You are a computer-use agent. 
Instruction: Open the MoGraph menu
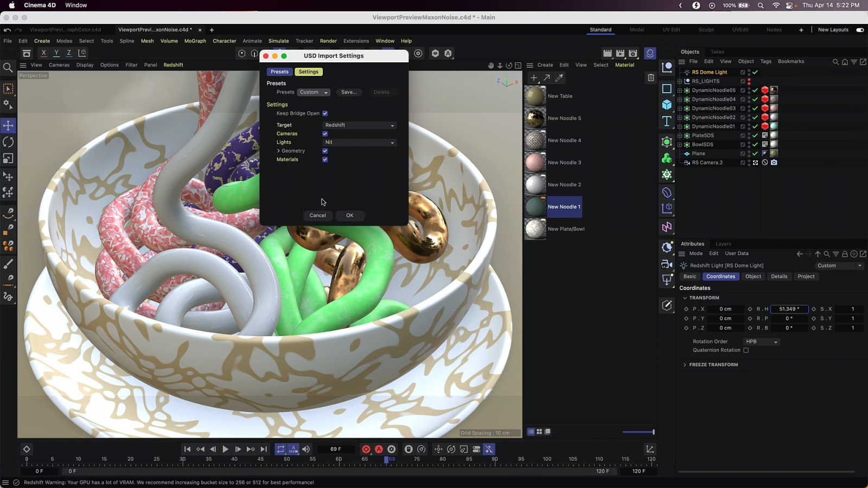(195, 41)
